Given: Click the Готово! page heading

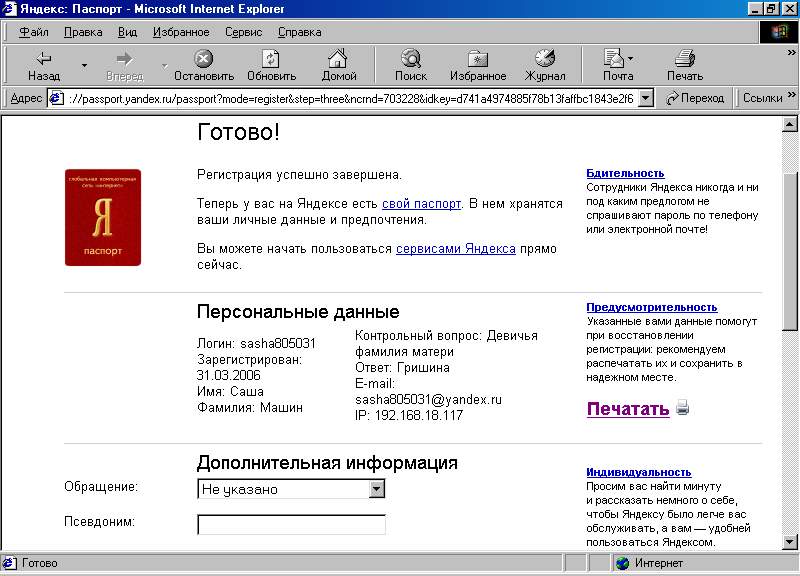Looking at the screenshot, I should pyautogui.click(x=238, y=132).
